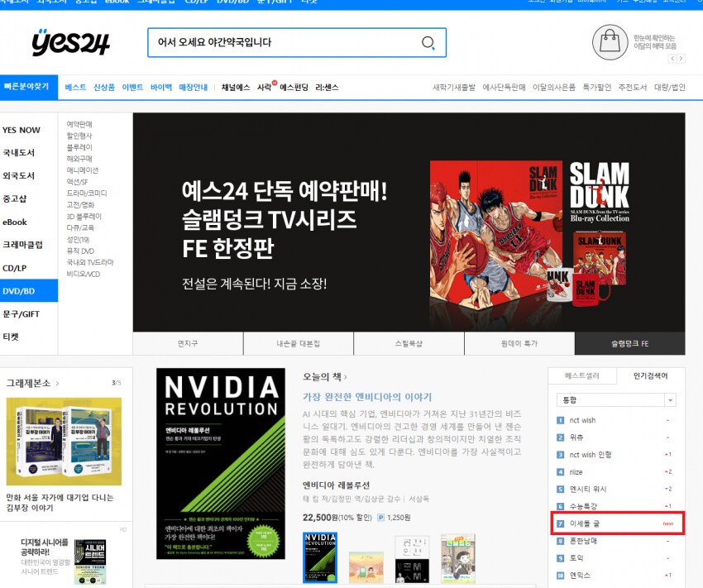Viewport: 703px width, 588px height.
Task: Click the P point icon beside 1,250원
Action: pyautogui.click(x=380, y=518)
